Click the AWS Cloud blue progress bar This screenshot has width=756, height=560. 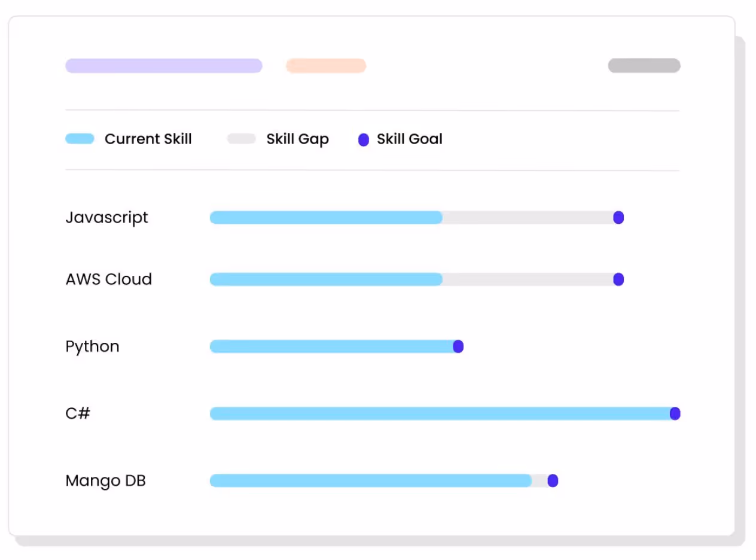326,279
